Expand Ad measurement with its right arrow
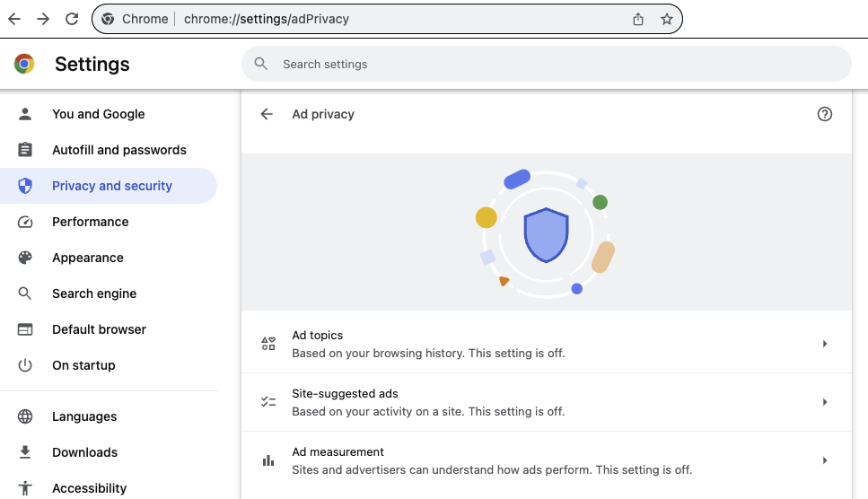The image size is (868, 499). tap(825, 460)
